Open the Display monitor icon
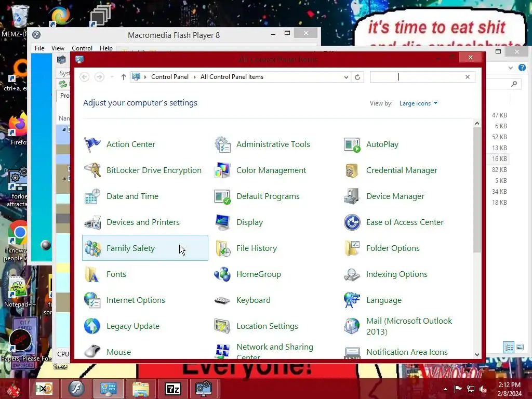 click(x=222, y=222)
